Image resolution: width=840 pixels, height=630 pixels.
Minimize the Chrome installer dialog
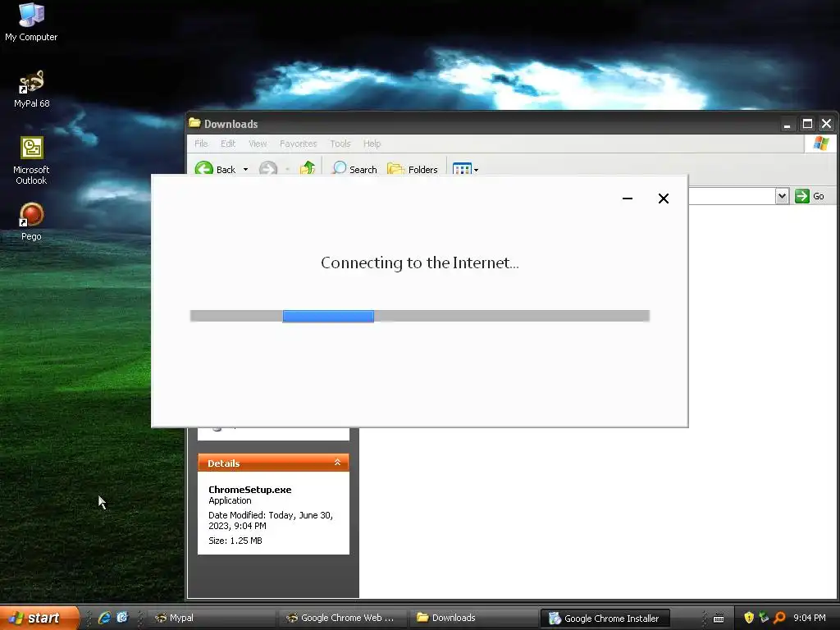628,199
